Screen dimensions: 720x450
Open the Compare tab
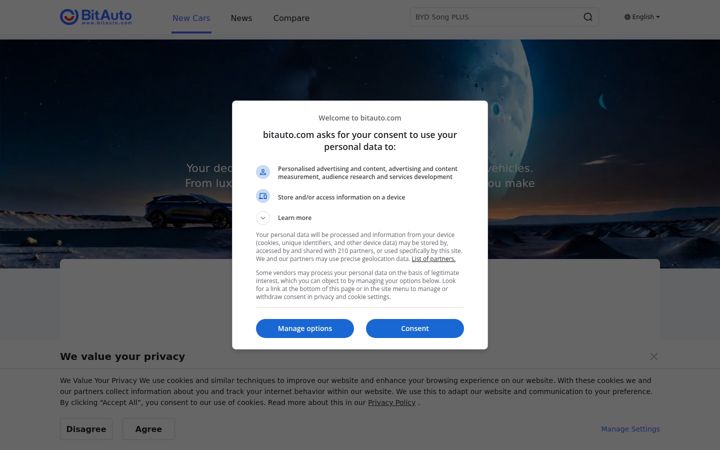click(291, 18)
